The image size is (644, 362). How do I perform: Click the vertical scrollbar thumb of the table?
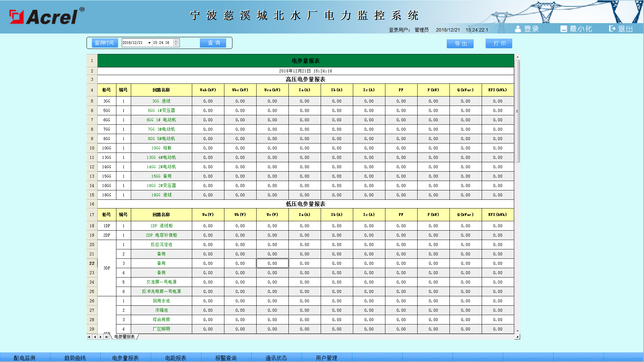point(517,111)
